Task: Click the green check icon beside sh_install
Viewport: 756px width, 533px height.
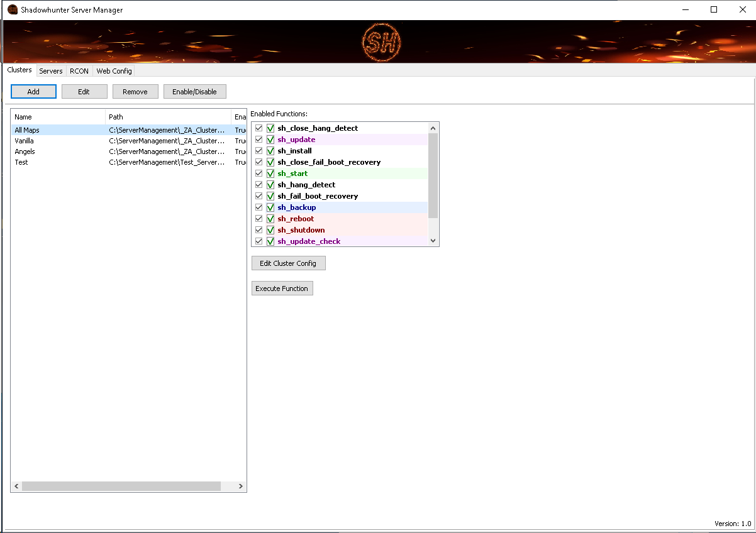Action: coord(270,150)
